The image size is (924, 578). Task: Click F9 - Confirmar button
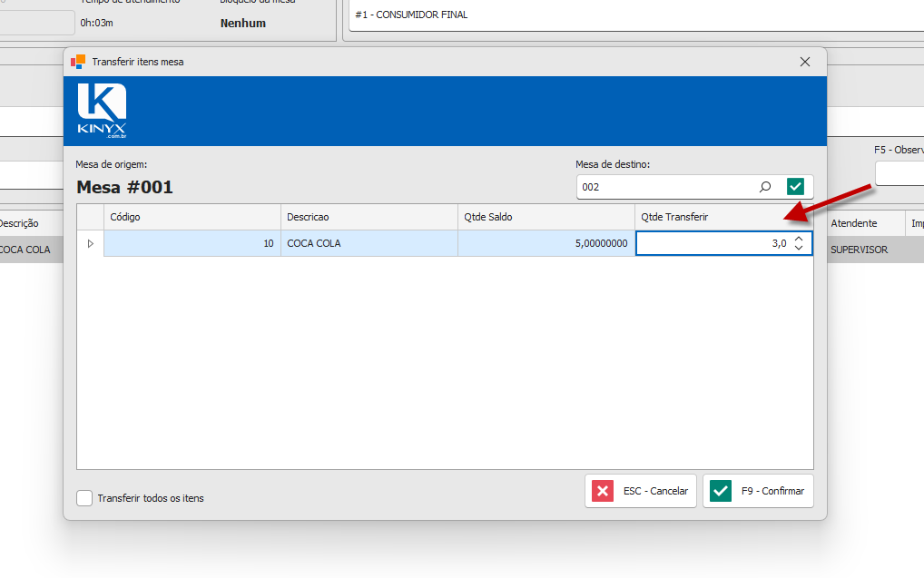pyautogui.click(x=758, y=491)
